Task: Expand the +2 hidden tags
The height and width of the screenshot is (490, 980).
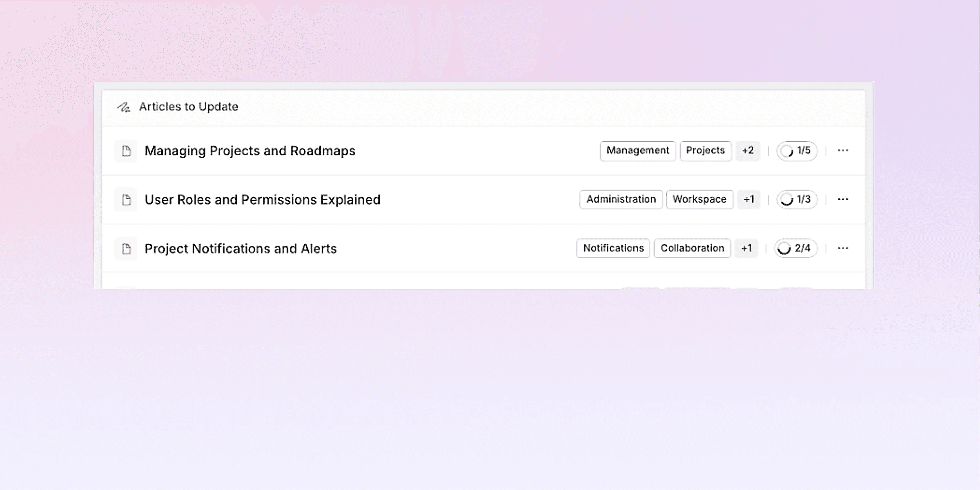Action: pos(748,151)
